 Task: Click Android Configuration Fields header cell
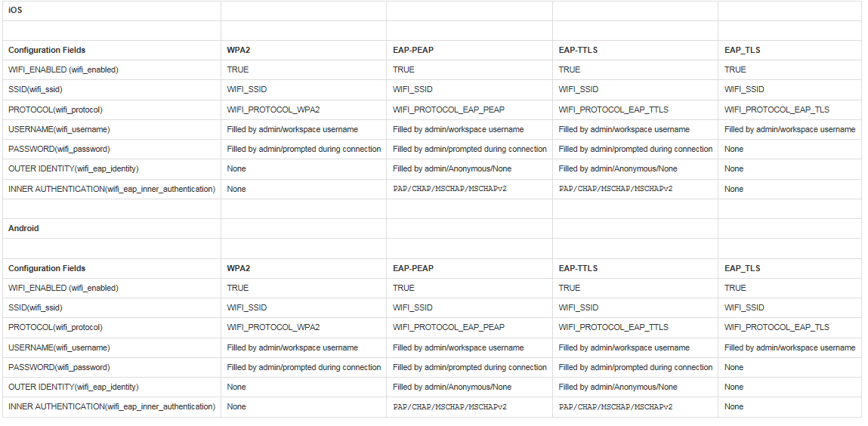click(x=111, y=268)
